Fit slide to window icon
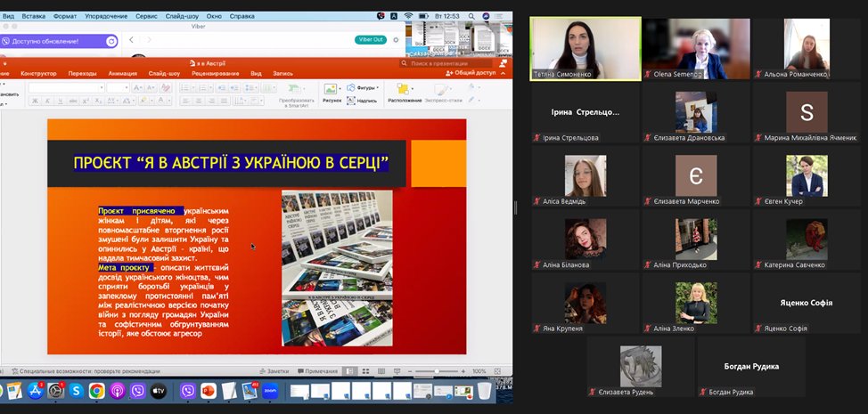Viewport: 868px width, 414px height. point(497,371)
